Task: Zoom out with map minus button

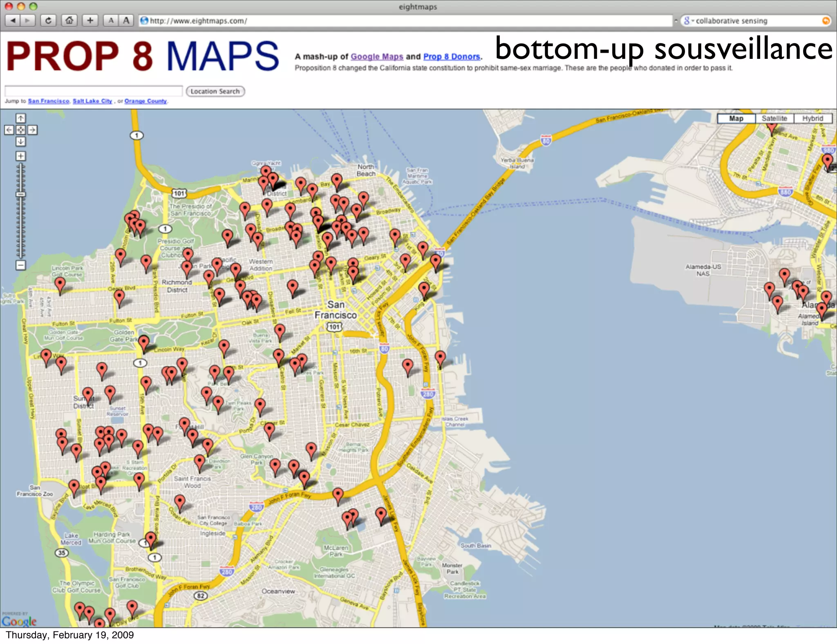Action: coord(20,265)
